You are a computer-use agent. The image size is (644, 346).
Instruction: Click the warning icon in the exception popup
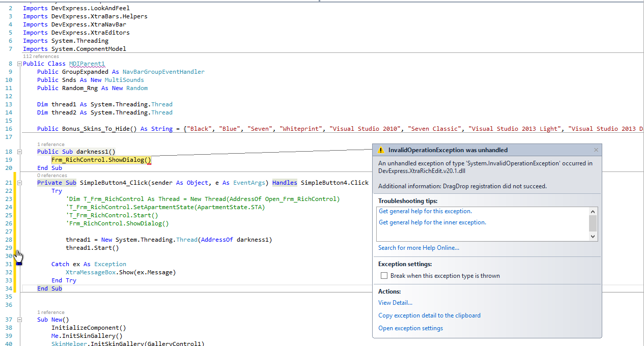click(x=381, y=150)
